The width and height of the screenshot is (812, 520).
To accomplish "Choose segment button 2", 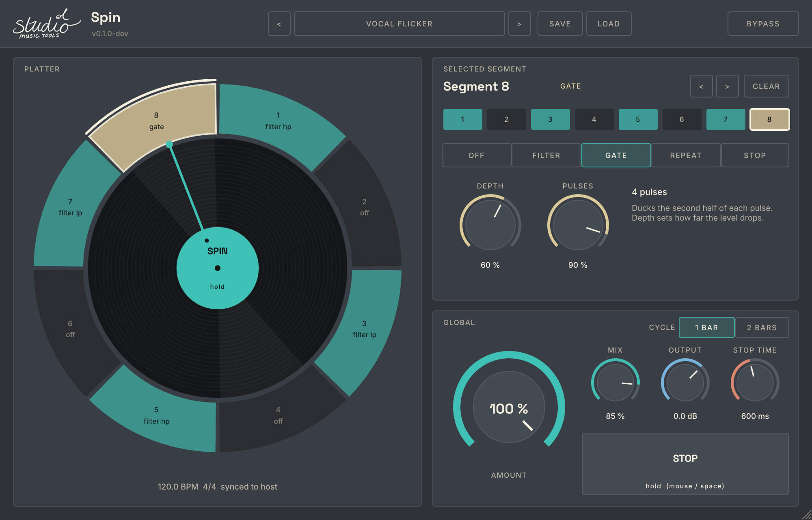I will pos(506,119).
